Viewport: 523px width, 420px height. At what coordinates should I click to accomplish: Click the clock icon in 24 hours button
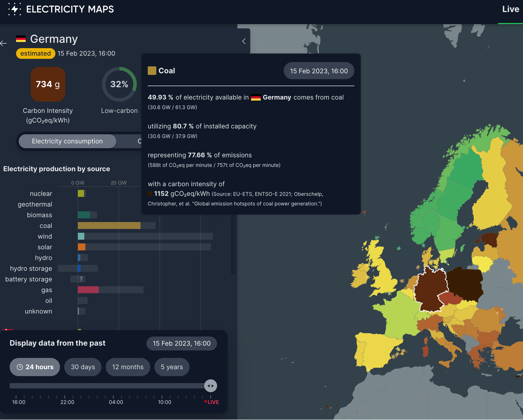[x=20, y=367]
